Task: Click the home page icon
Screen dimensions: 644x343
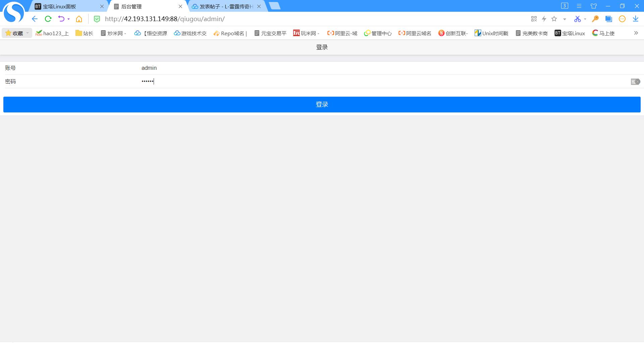Action: coord(79,19)
